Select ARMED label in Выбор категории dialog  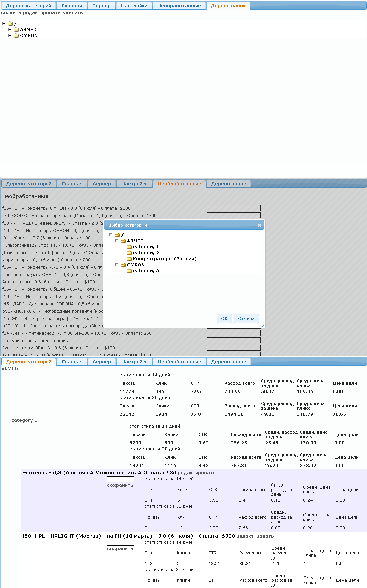(135, 241)
